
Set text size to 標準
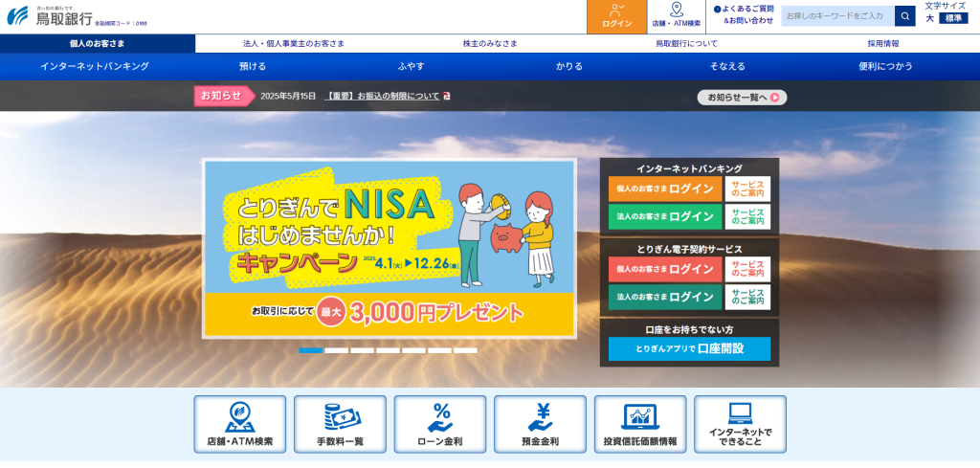click(x=953, y=18)
